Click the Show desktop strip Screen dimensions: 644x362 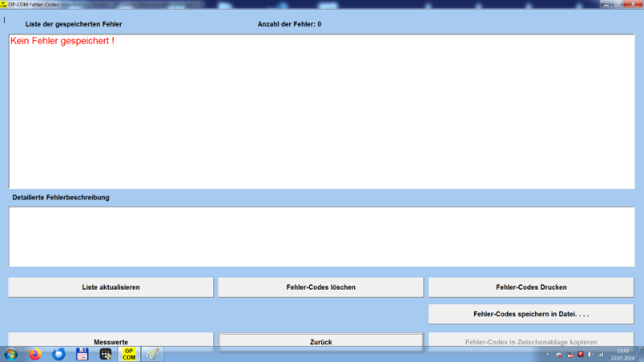point(641,354)
